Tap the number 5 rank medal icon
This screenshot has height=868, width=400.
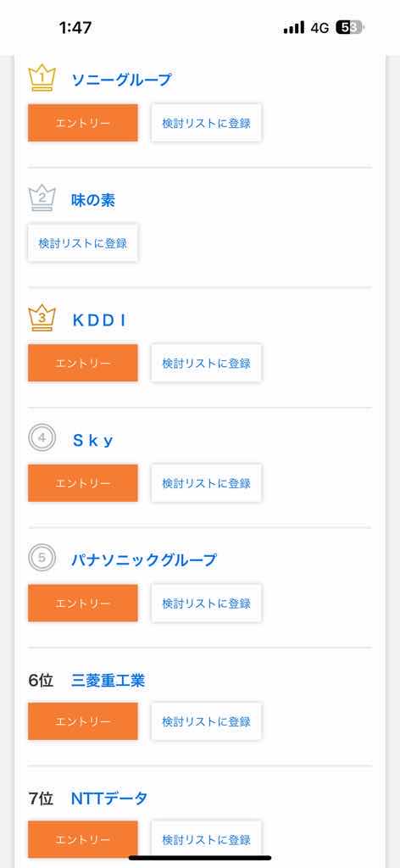pyautogui.click(x=42, y=558)
